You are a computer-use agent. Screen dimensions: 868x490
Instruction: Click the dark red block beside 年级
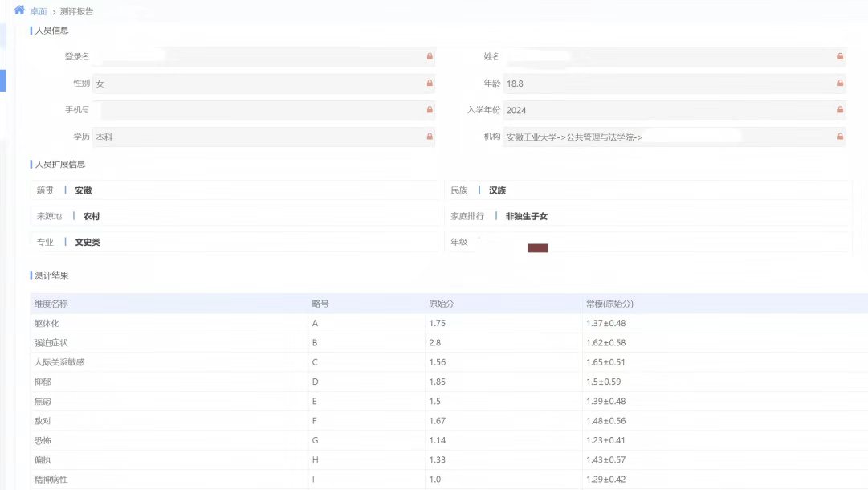click(537, 248)
